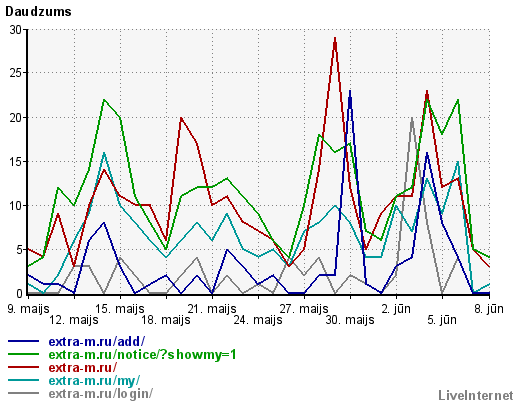Click the '24. maijs' date label
The height and width of the screenshot is (405, 520).
pyautogui.click(x=258, y=320)
